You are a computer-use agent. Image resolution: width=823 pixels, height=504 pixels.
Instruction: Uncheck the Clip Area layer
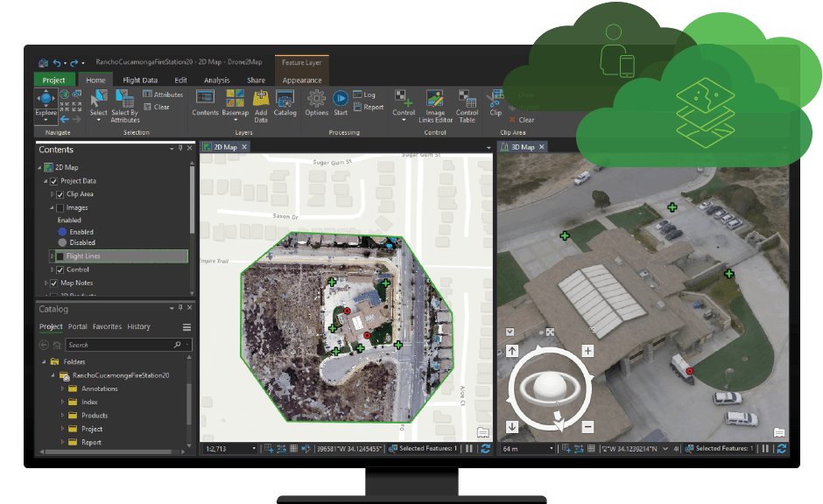tap(60, 194)
